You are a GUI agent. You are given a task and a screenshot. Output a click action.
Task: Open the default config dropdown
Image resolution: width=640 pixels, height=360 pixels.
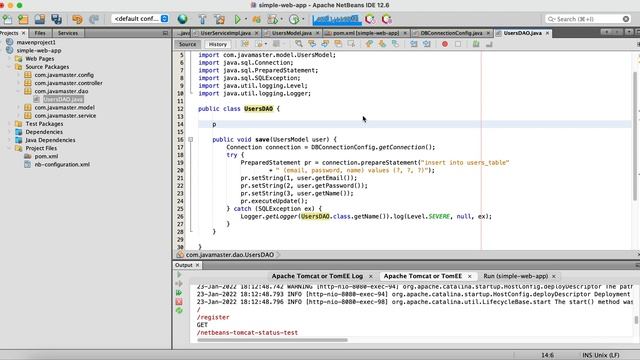(x=140, y=19)
